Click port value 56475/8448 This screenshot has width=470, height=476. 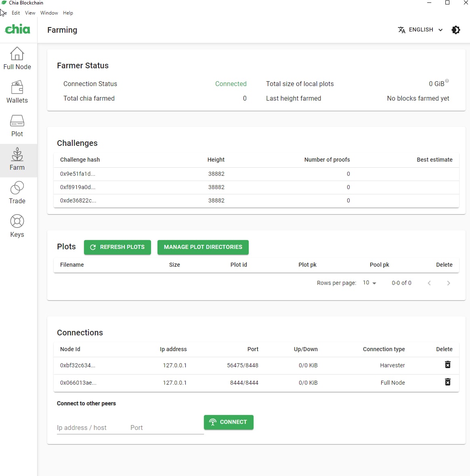(243, 365)
